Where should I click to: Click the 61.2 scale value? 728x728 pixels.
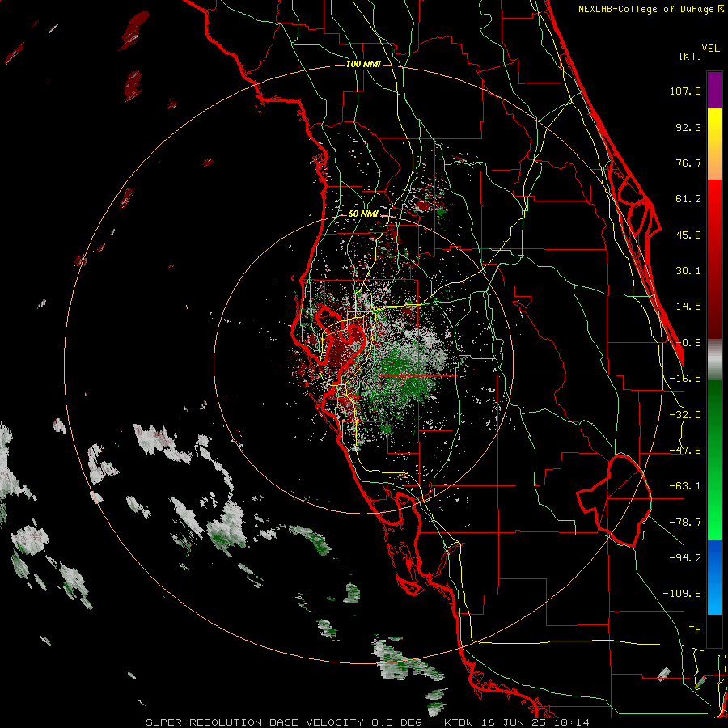(x=688, y=199)
